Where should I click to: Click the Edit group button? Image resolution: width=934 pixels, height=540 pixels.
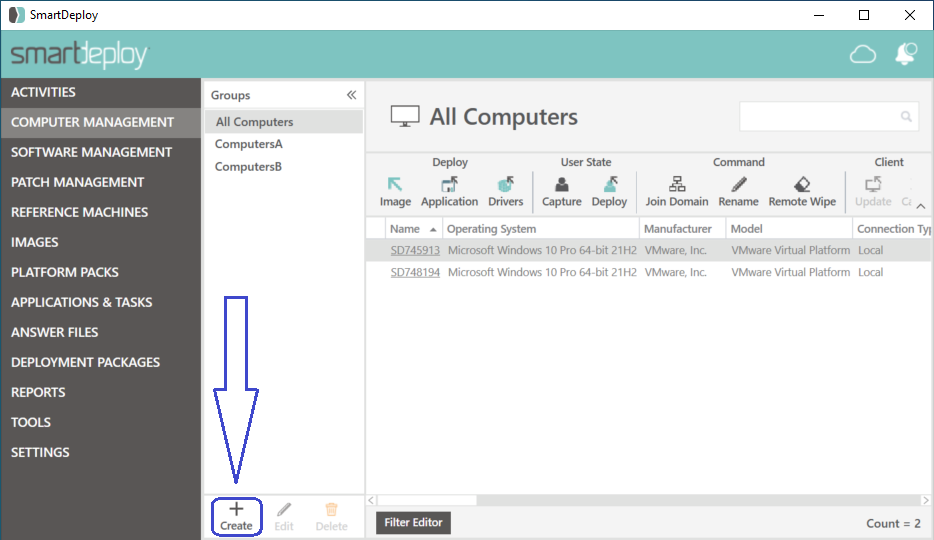point(284,517)
